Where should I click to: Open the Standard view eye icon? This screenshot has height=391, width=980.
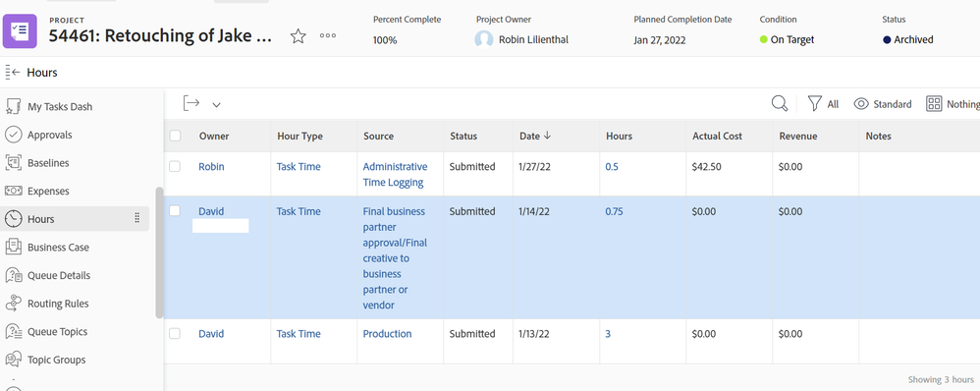(x=861, y=104)
